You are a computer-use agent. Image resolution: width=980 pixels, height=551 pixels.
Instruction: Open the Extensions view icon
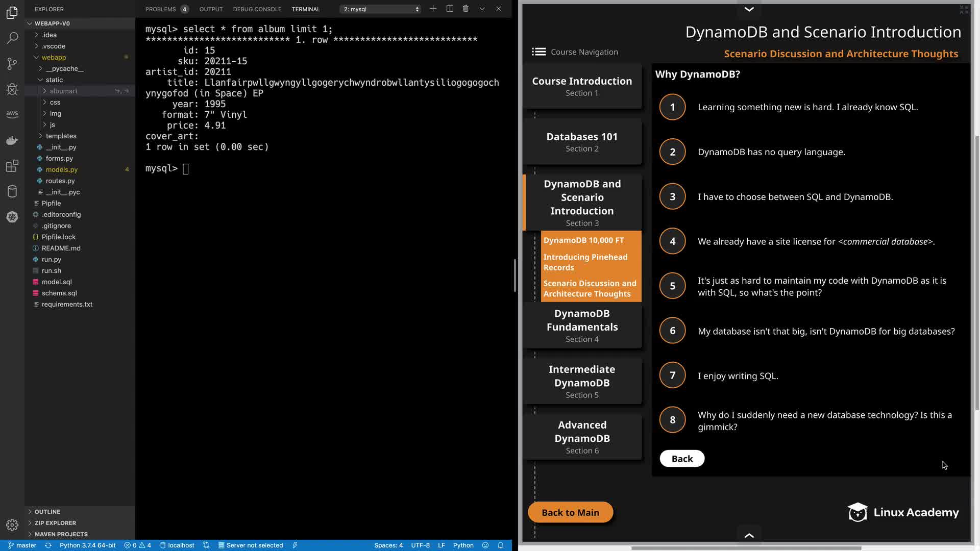[x=12, y=166]
